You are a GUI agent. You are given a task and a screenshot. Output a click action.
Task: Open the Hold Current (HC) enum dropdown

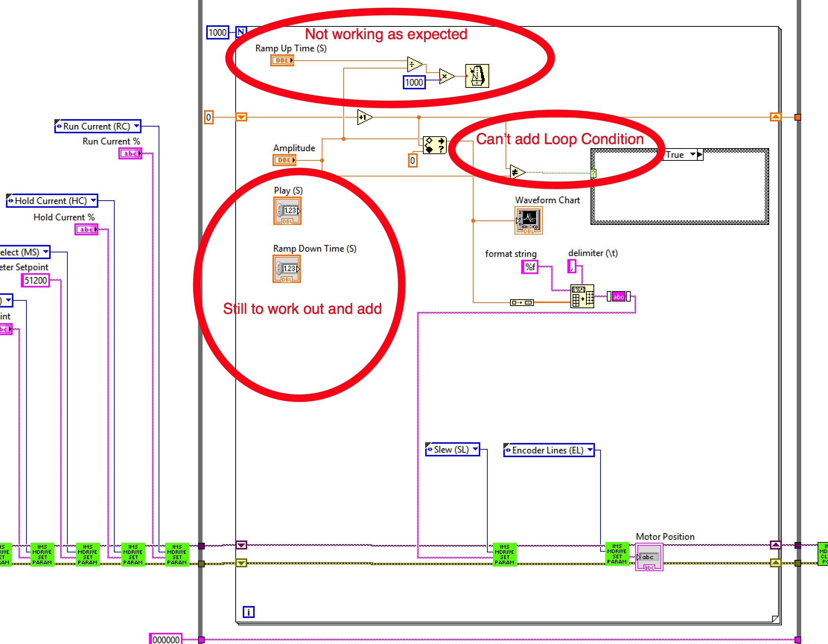(93, 201)
